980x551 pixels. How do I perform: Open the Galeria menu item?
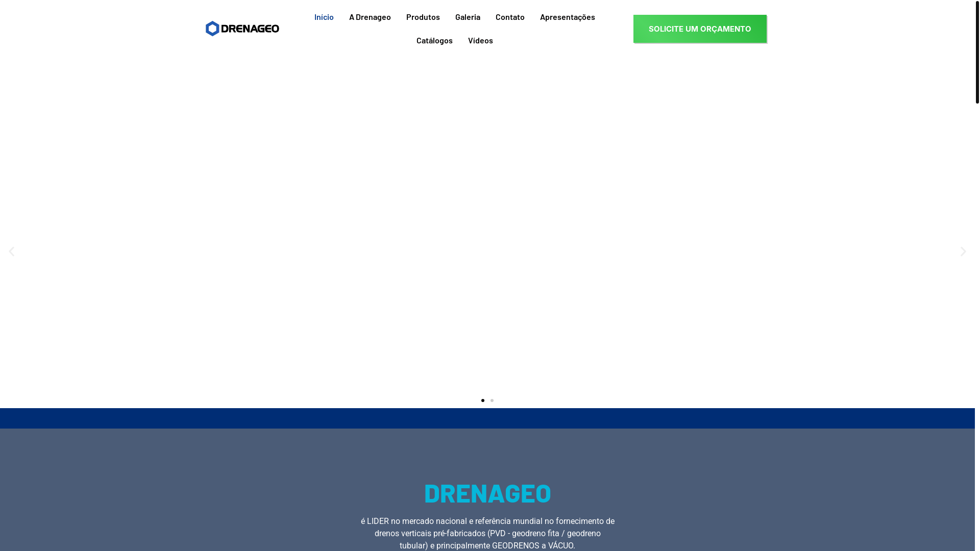pyautogui.click(x=468, y=17)
